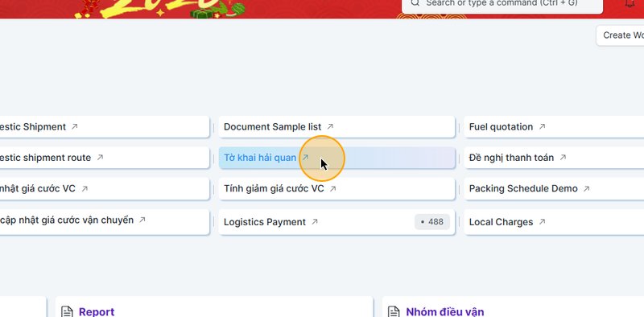Click the arrow icon beside Tính giảm giá cước VC
This screenshot has width=644, height=317.
click(332, 188)
